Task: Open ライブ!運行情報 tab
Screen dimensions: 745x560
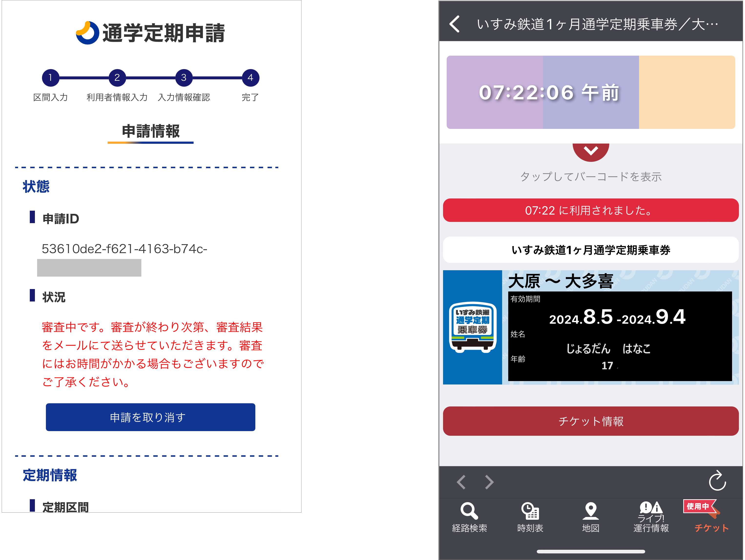Action: coord(651,517)
